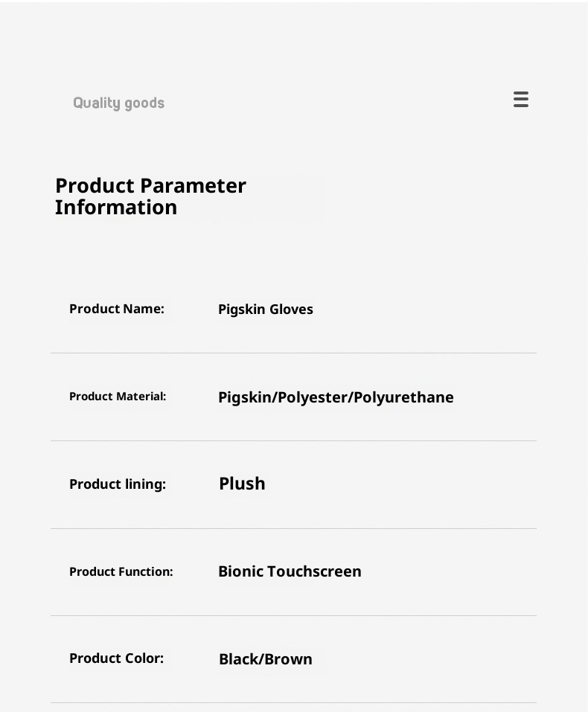Open the hamburger menu icon
The width and height of the screenshot is (588, 712).
[521, 100]
